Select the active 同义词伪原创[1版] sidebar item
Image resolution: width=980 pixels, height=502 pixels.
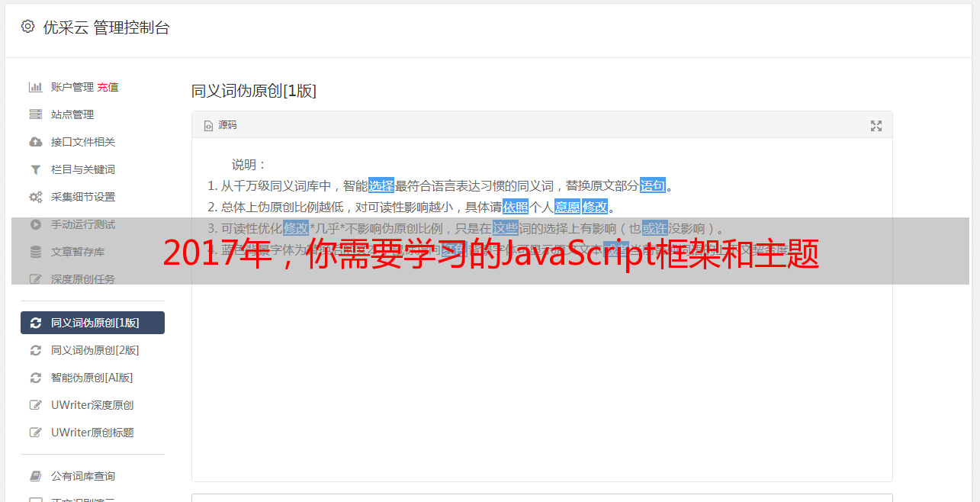(92, 323)
